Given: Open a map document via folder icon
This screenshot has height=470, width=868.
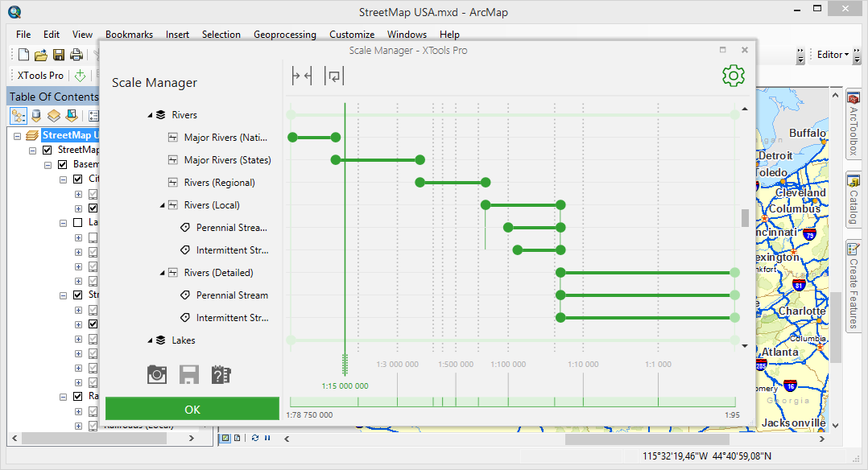Looking at the screenshot, I should pos(40,55).
